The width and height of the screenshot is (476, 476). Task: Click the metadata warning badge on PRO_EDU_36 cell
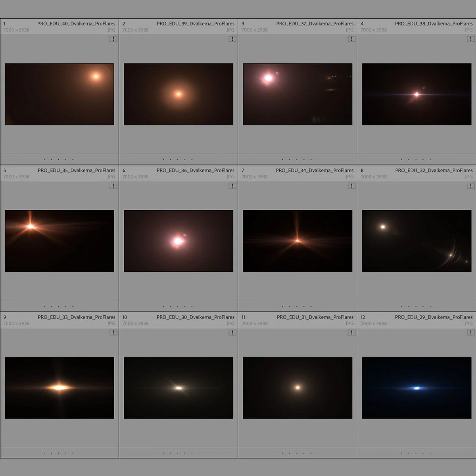point(232,186)
